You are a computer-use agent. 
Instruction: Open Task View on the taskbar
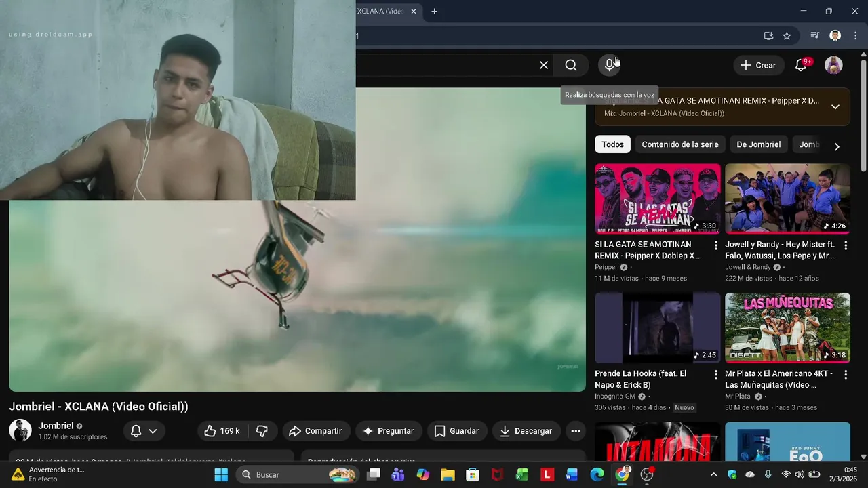click(374, 474)
